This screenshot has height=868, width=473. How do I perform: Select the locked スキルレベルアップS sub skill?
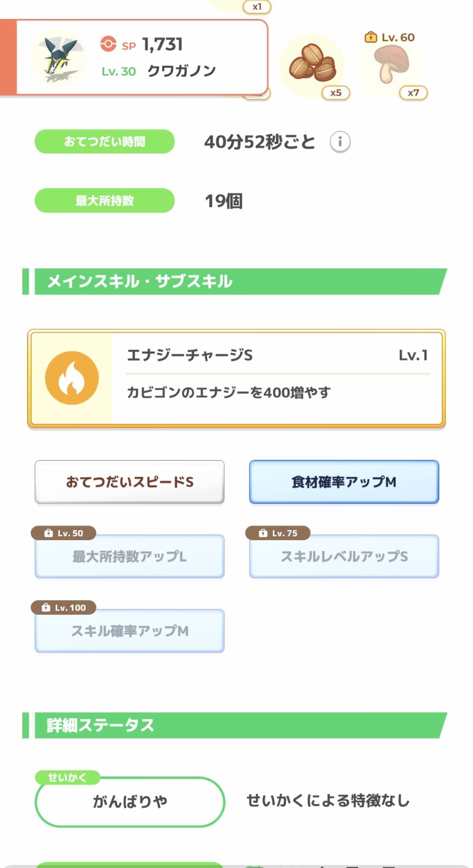344,556
